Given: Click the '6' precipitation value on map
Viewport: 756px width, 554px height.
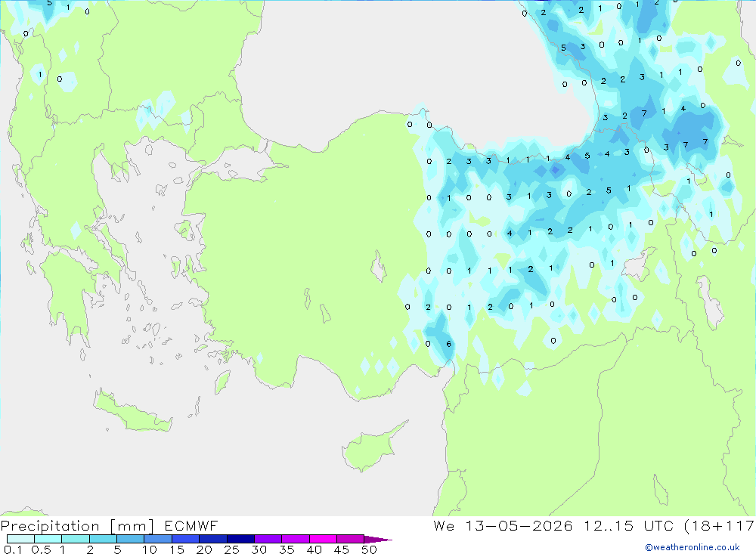Looking at the screenshot, I should (449, 344).
